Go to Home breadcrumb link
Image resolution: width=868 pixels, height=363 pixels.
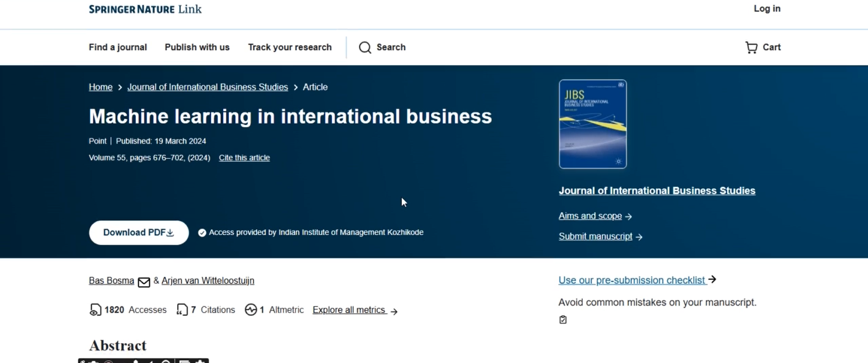pos(100,87)
